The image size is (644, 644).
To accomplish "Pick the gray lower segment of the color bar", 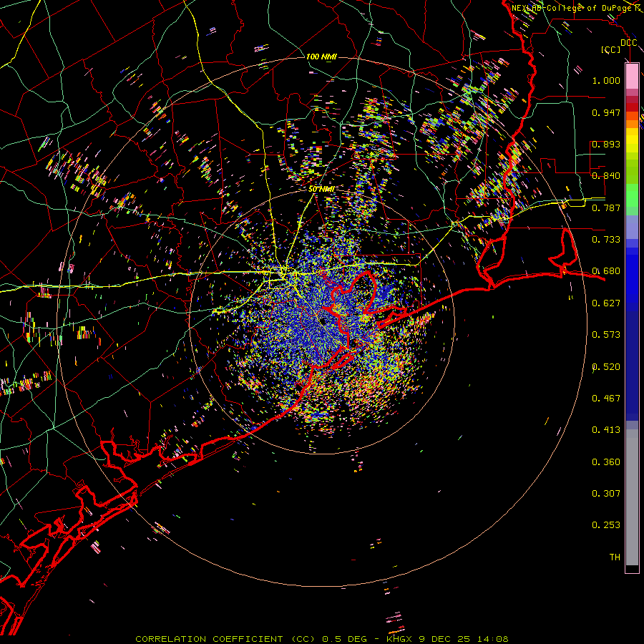I will [632, 497].
